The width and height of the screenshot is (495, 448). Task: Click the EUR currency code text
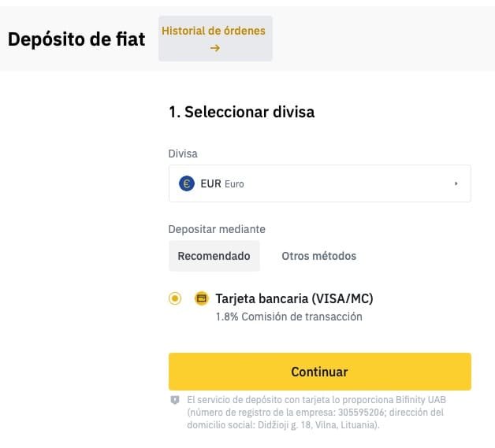tap(211, 183)
